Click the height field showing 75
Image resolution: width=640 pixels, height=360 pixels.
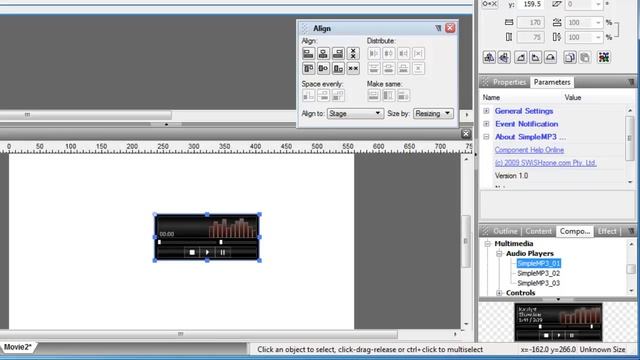click(531, 38)
